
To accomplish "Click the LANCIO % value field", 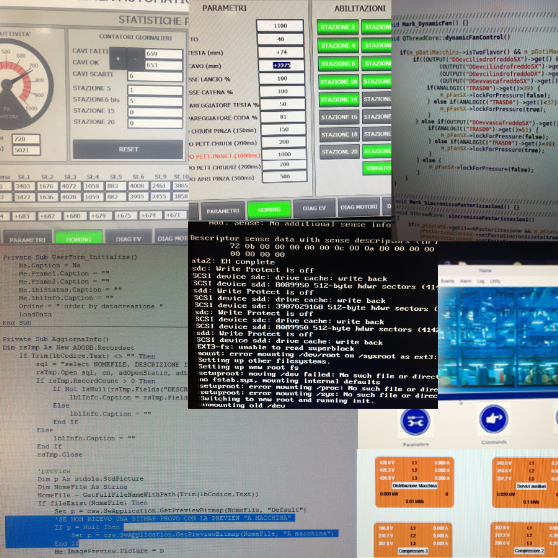I will pos(282,79).
